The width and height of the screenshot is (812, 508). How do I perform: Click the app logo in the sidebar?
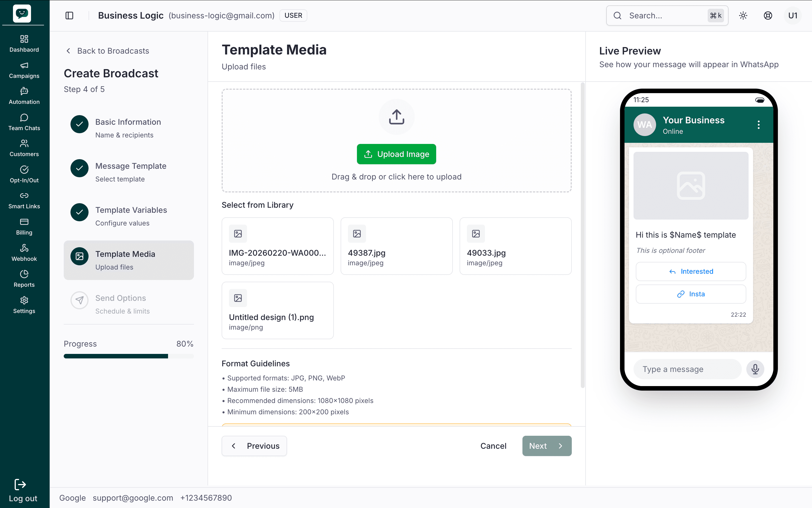point(22,14)
